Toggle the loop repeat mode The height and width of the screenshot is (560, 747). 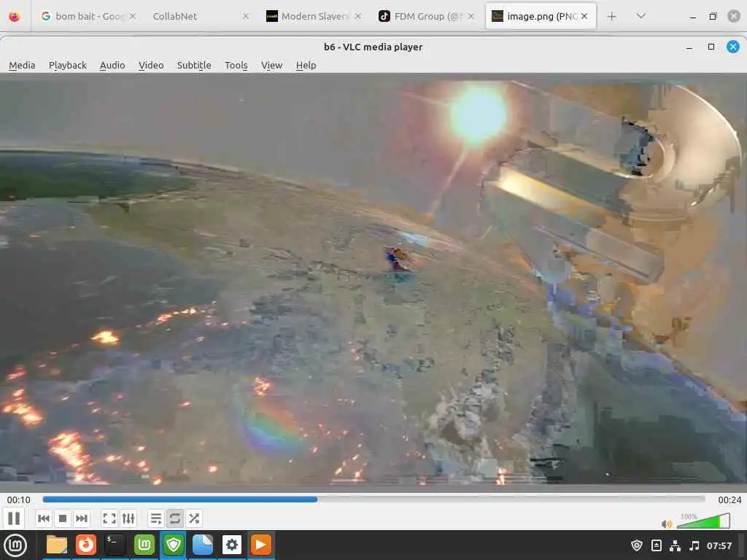[175, 518]
